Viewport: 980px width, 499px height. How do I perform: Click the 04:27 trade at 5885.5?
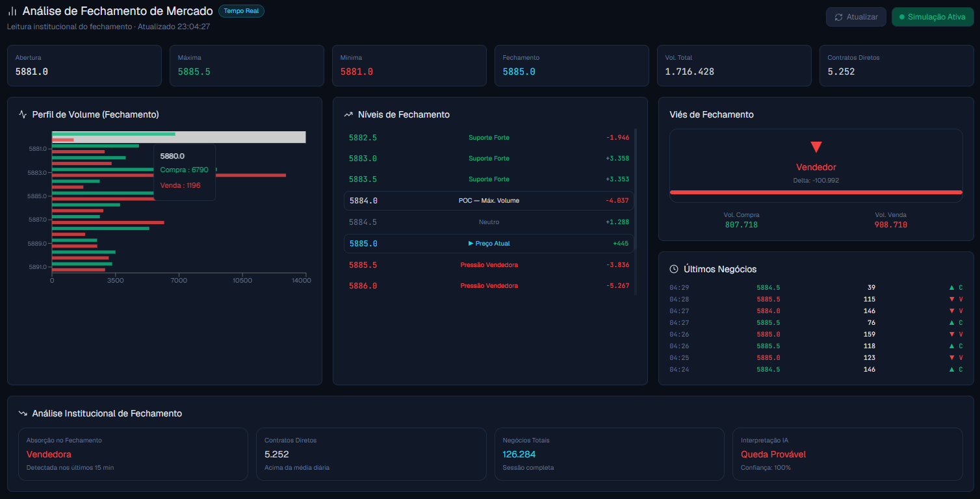tap(816, 322)
